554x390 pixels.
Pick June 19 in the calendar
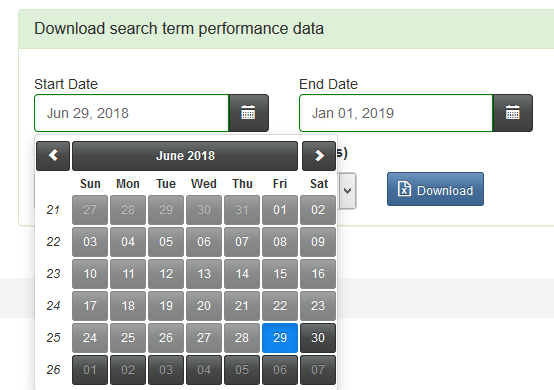(x=166, y=306)
